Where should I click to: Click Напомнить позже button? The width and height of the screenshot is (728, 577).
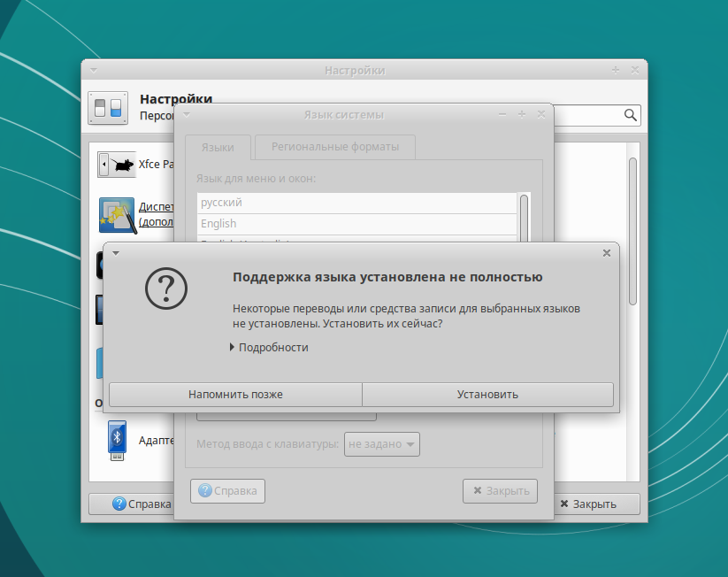[x=235, y=395]
